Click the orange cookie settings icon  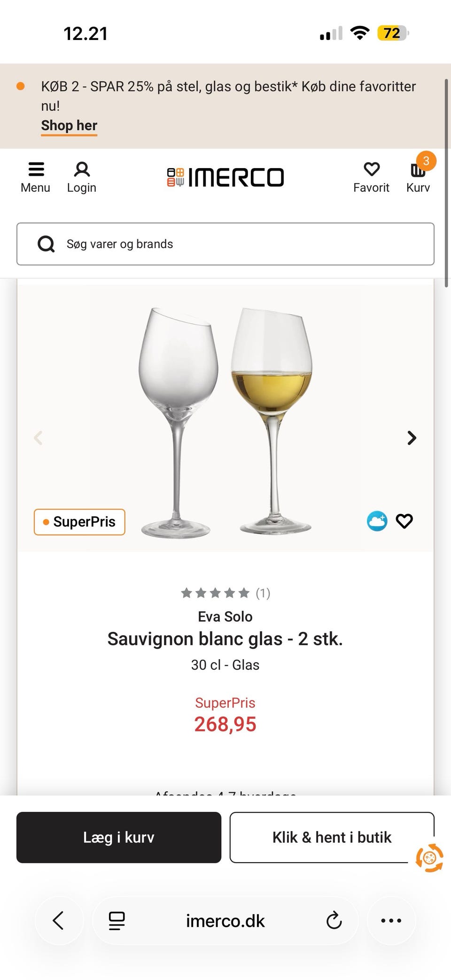point(429,858)
